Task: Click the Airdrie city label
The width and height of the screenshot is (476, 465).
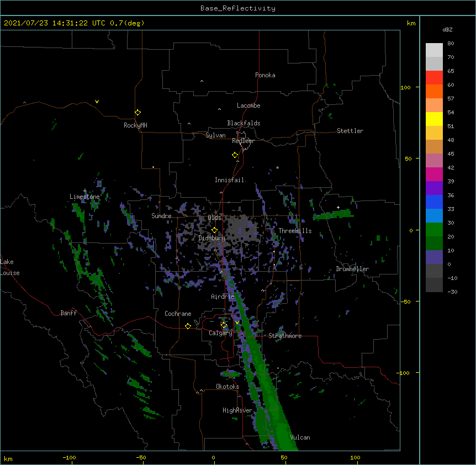Action: click(223, 297)
